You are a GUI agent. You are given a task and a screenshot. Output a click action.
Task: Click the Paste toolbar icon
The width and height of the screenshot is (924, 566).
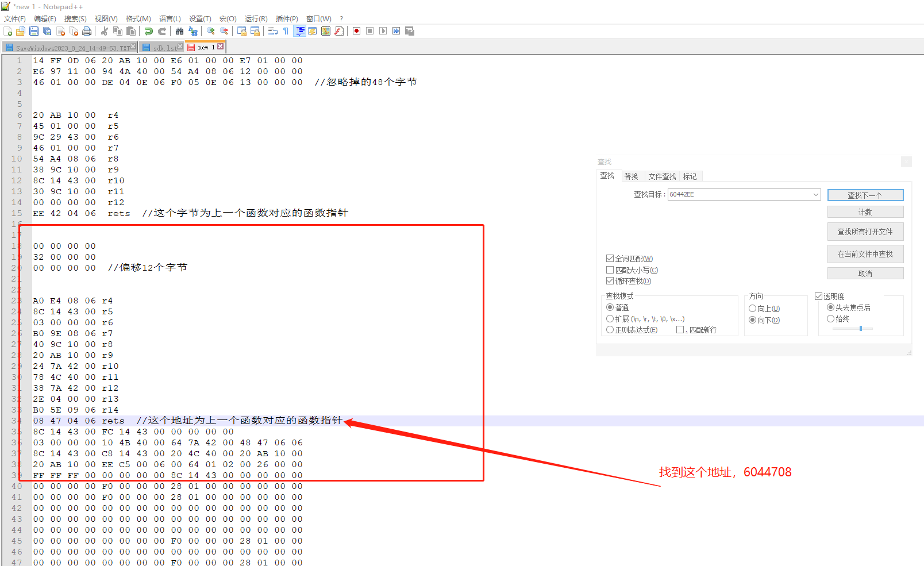point(131,31)
